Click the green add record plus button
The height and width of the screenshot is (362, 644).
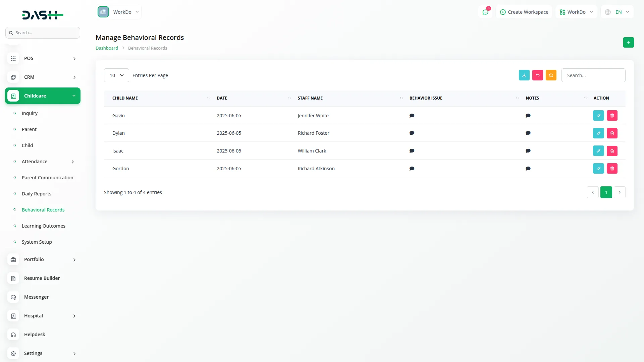(x=628, y=42)
